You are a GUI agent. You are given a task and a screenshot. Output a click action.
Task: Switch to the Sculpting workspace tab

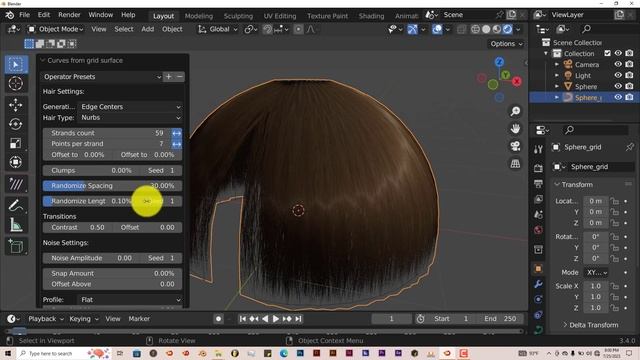[x=238, y=16]
